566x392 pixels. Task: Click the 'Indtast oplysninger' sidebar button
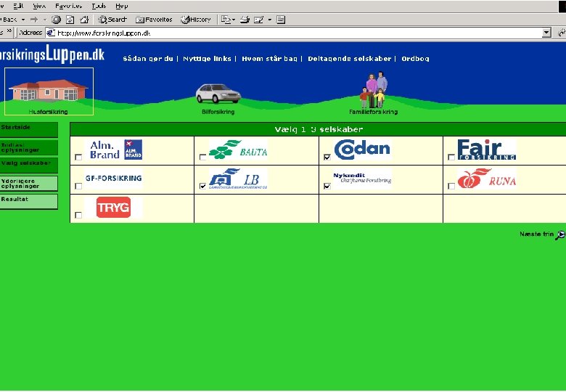pos(28,147)
